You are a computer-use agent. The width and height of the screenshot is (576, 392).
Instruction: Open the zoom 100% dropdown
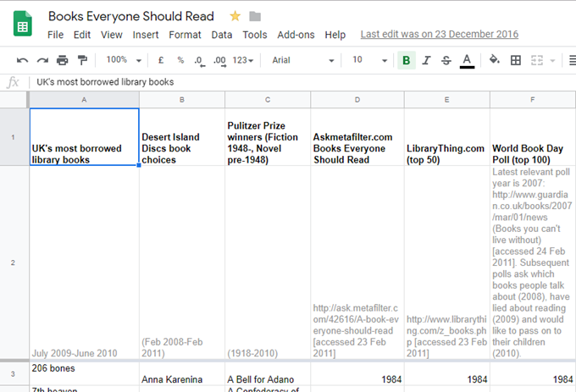click(x=123, y=60)
